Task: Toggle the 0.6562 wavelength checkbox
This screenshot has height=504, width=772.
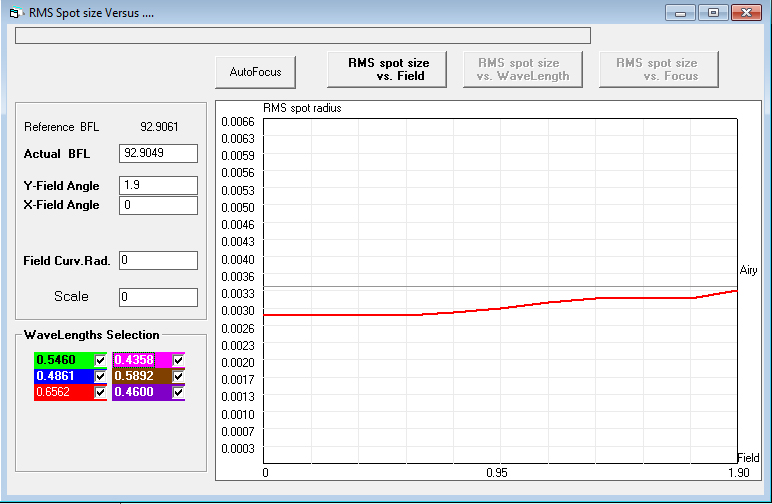Action: (100, 392)
